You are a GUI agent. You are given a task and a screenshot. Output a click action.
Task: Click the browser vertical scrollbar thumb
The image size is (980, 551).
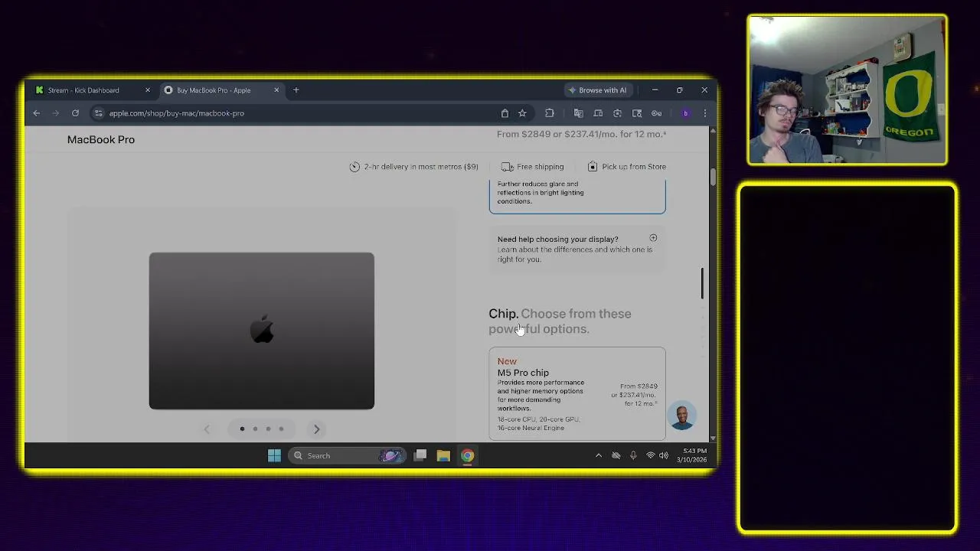tap(713, 176)
